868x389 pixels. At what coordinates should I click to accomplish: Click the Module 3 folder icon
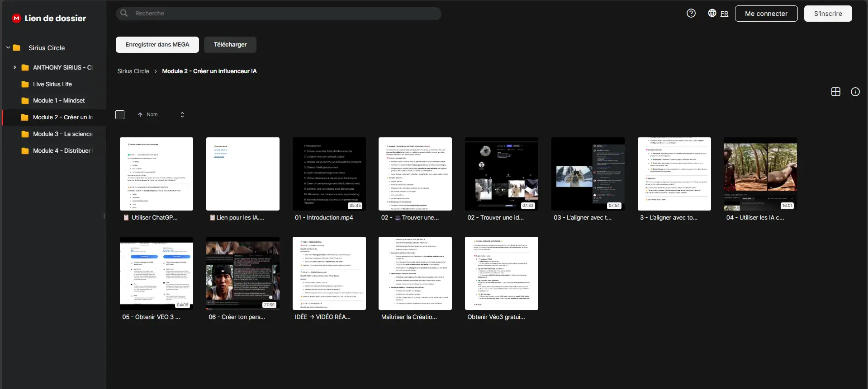click(x=25, y=134)
